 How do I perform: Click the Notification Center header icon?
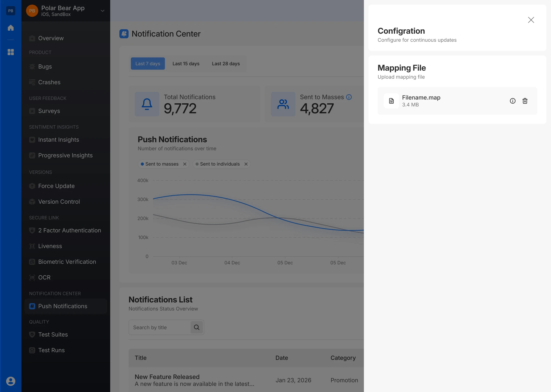pos(124,34)
